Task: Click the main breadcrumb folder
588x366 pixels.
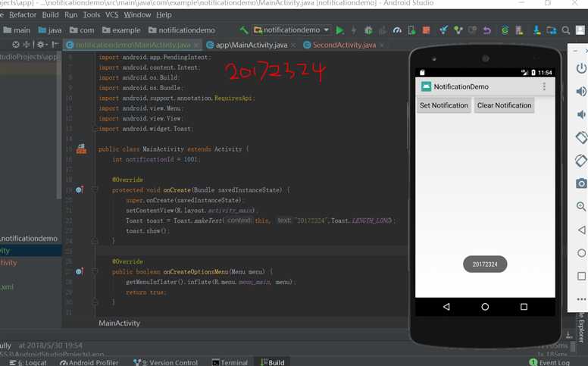Action: coord(17,30)
